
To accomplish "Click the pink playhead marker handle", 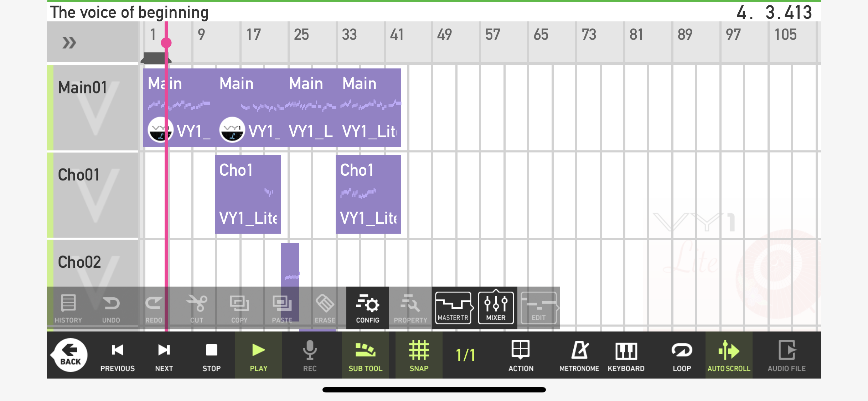I will click(x=166, y=43).
